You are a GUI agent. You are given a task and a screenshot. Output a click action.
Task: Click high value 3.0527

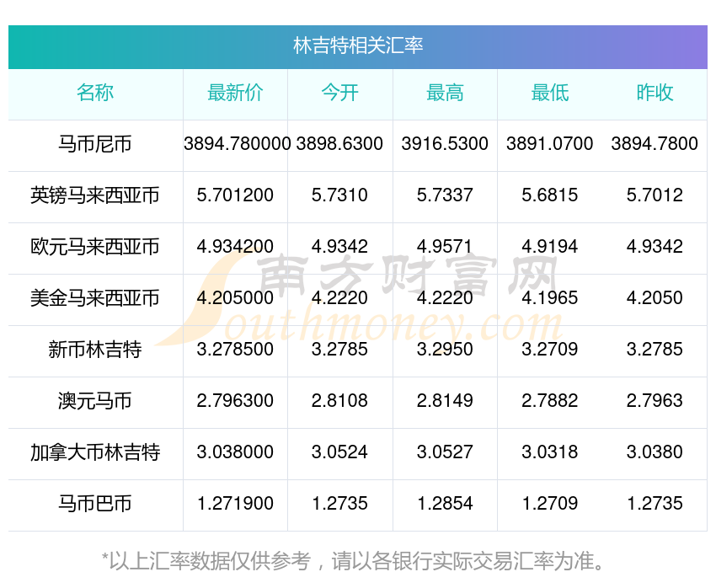[x=445, y=452]
